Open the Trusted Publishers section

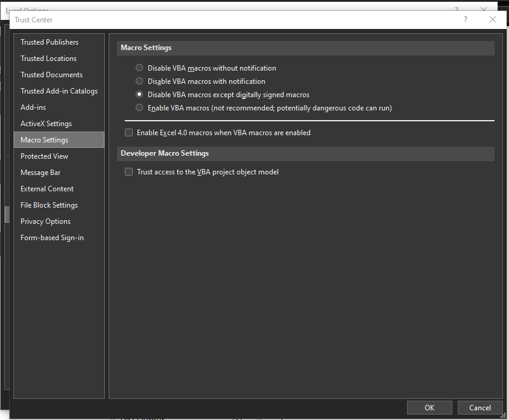coord(49,42)
